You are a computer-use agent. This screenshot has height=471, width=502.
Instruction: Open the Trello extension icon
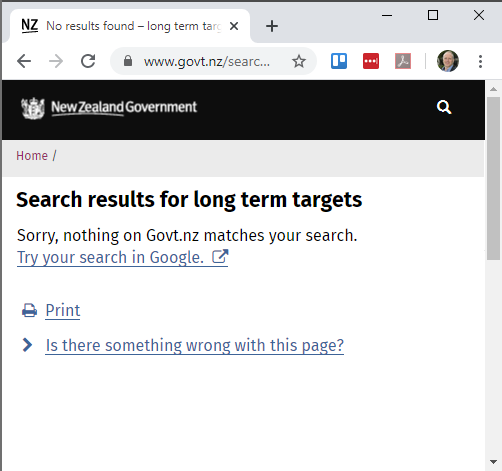click(339, 61)
